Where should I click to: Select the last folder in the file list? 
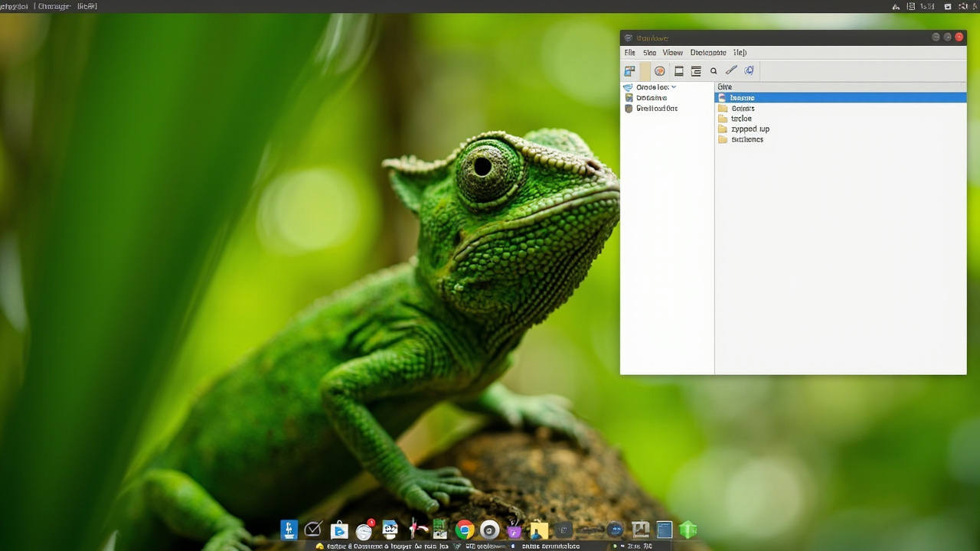pos(740,139)
